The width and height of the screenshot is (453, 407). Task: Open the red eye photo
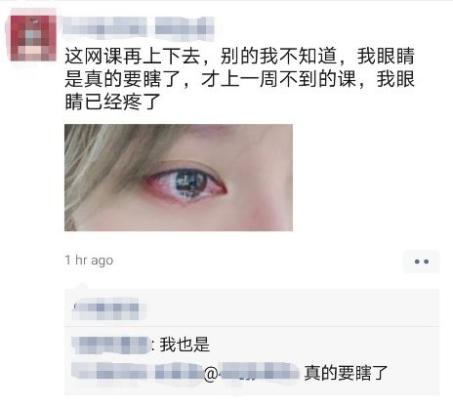point(178,177)
